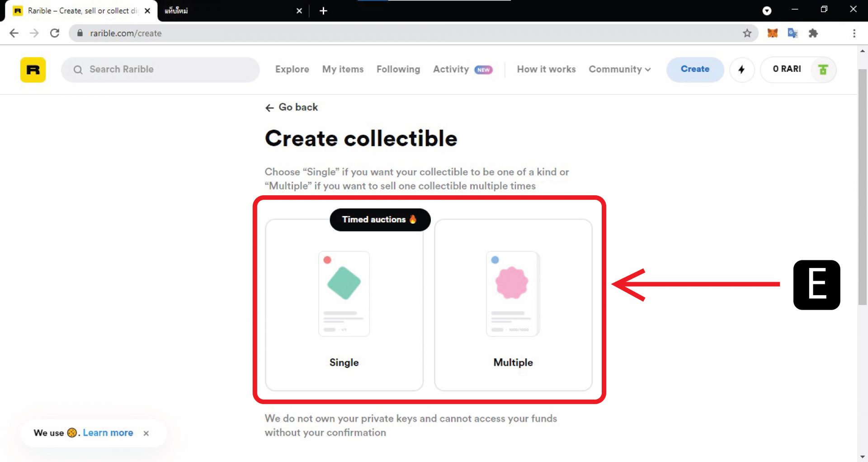Open the Chrome three-dot menu
This screenshot has width=868, height=462.
[854, 33]
